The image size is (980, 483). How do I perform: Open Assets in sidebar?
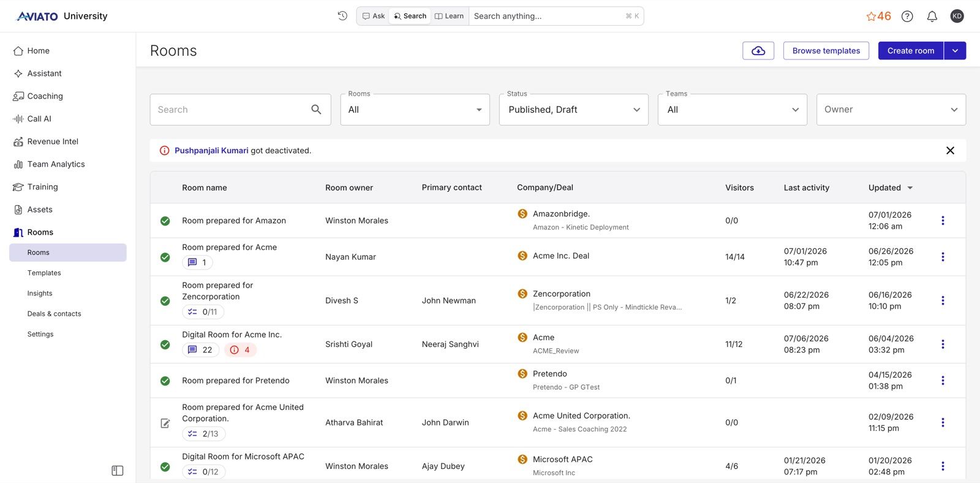(40, 210)
